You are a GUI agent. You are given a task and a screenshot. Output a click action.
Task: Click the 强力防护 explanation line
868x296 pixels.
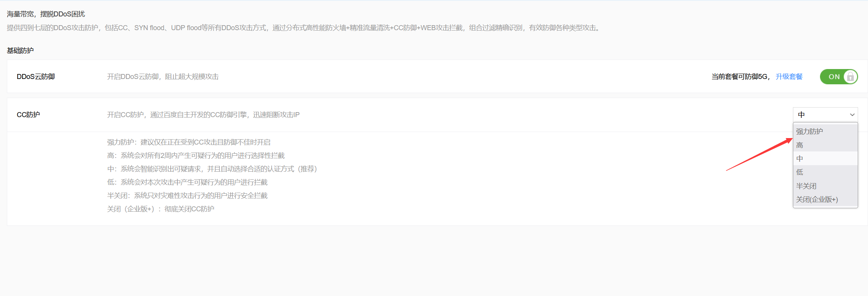(189, 142)
